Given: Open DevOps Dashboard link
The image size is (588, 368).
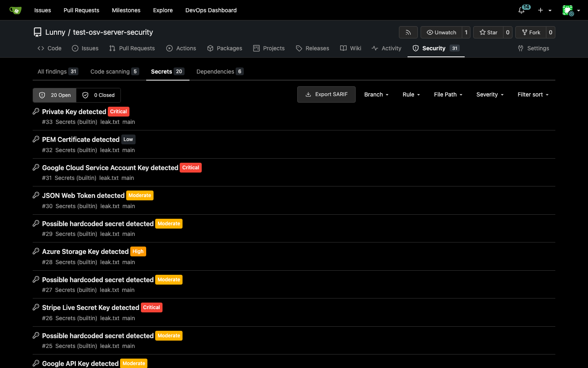Looking at the screenshot, I should 211,10.
